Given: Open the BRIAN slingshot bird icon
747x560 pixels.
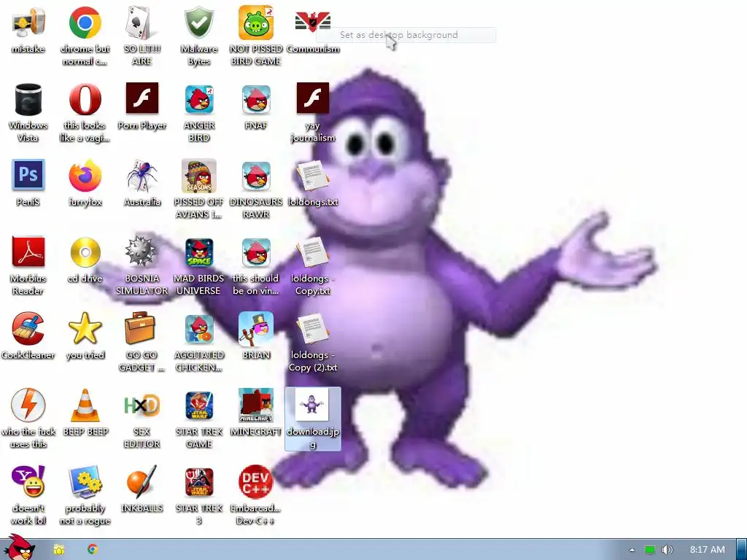Looking at the screenshot, I should pyautogui.click(x=256, y=329).
